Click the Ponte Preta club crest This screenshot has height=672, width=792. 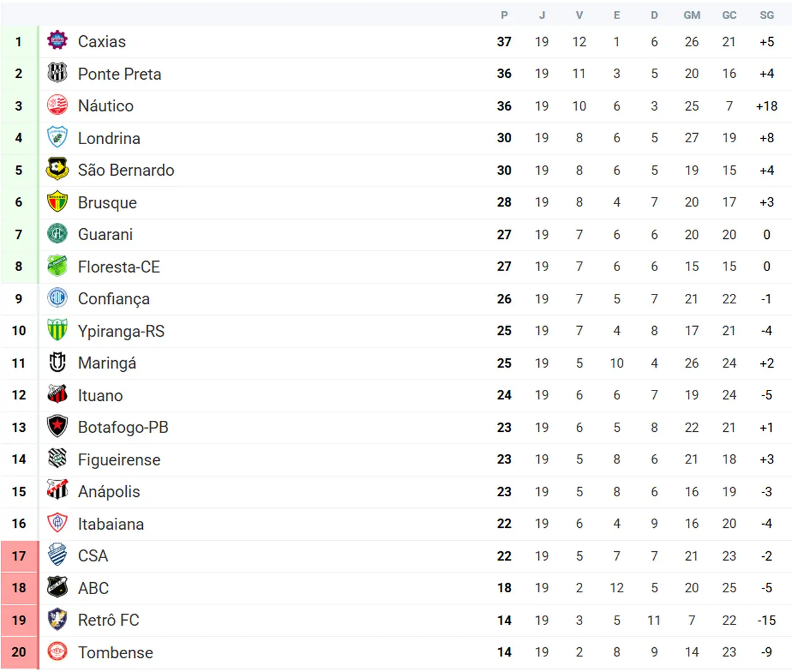pos(58,74)
